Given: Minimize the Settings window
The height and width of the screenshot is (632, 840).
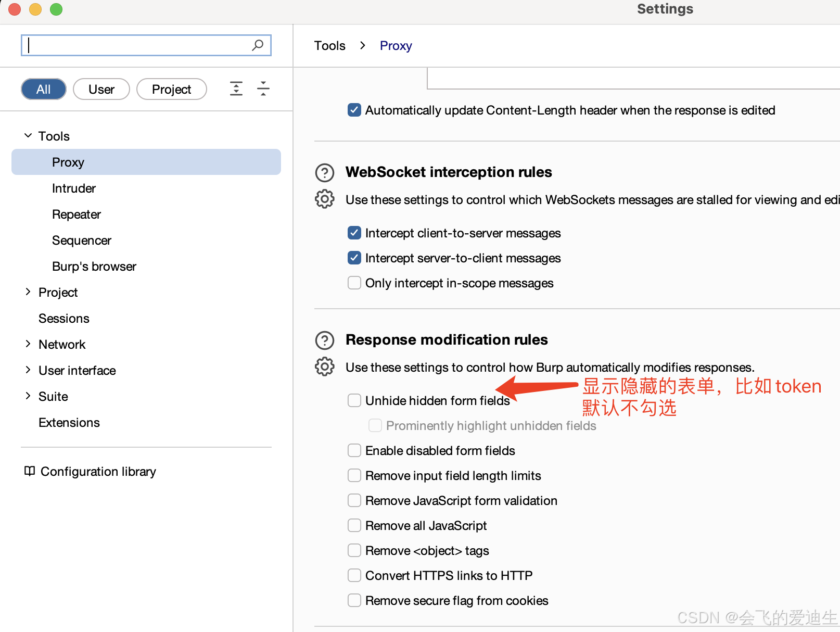Looking at the screenshot, I should [x=35, y=9].
